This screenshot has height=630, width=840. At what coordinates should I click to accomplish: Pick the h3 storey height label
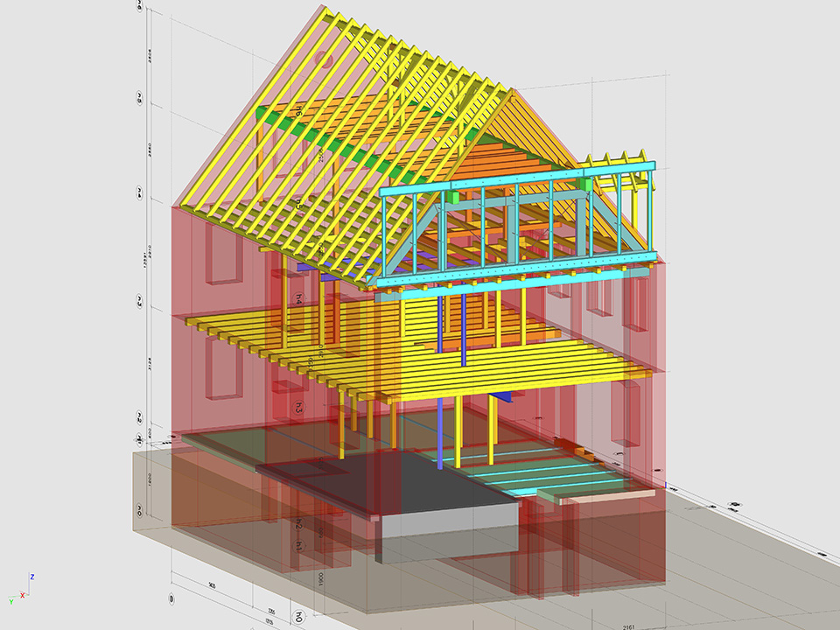click(298, 408)
